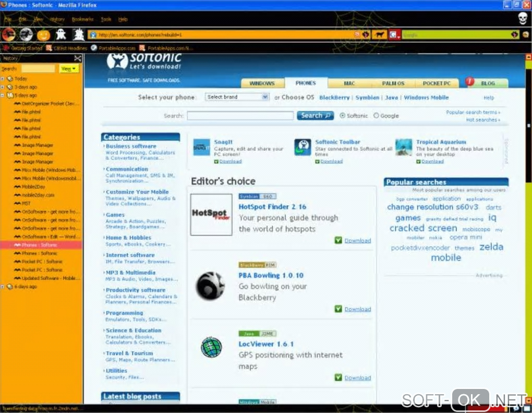Click the Softonic logo in page header
Viewport: 532px width, 413px height.
[x=144, y=62]
